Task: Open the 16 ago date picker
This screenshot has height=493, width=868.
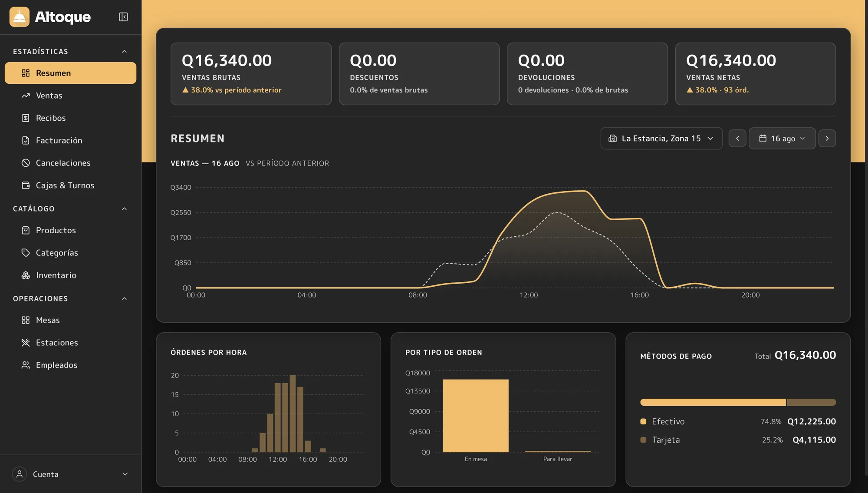Action: pyautogui.click(x=782, y=139)
